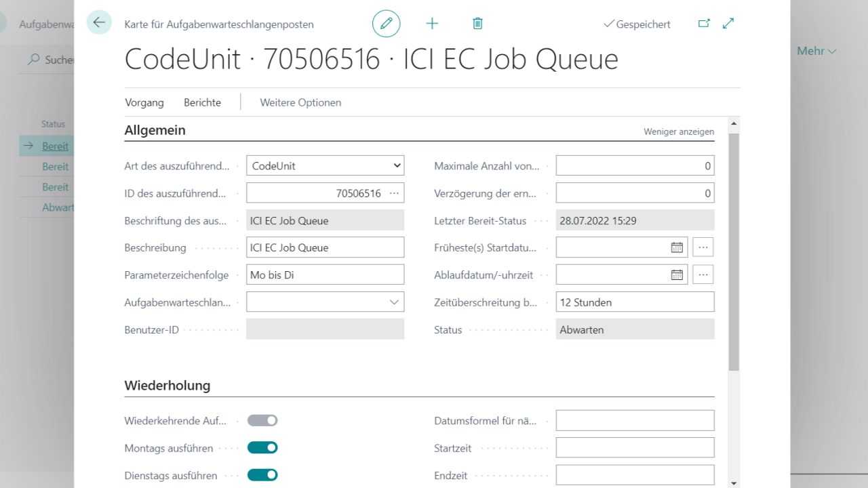The height and width of the screenshot is (488, 868).
Task: Turn off Dienstags ausführen switch
Action: [262, 474]
